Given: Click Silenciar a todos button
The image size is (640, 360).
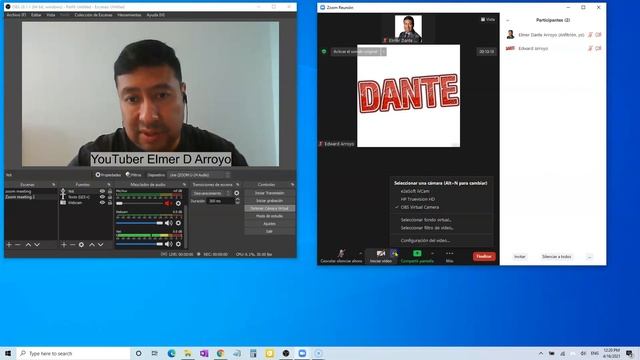Looking at the screenshot, I should (x=556, y=257).
